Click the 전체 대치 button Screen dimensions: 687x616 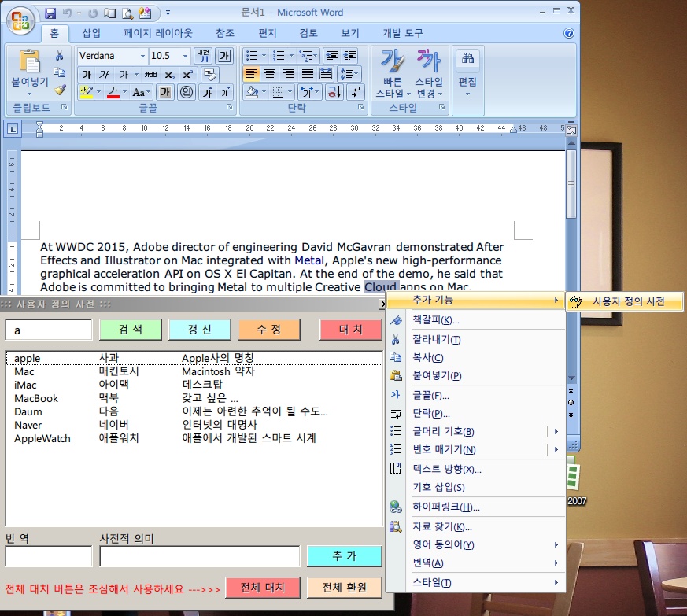point(263,588)
